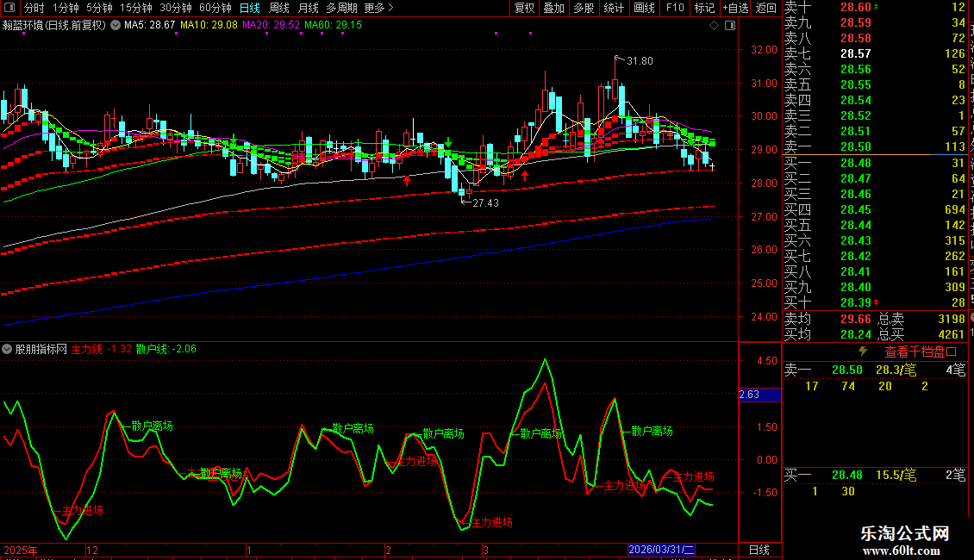This screenshot has width=974, height=560.
Task: Click the 总卖 3198 total
Action: [x=921, y=319]
